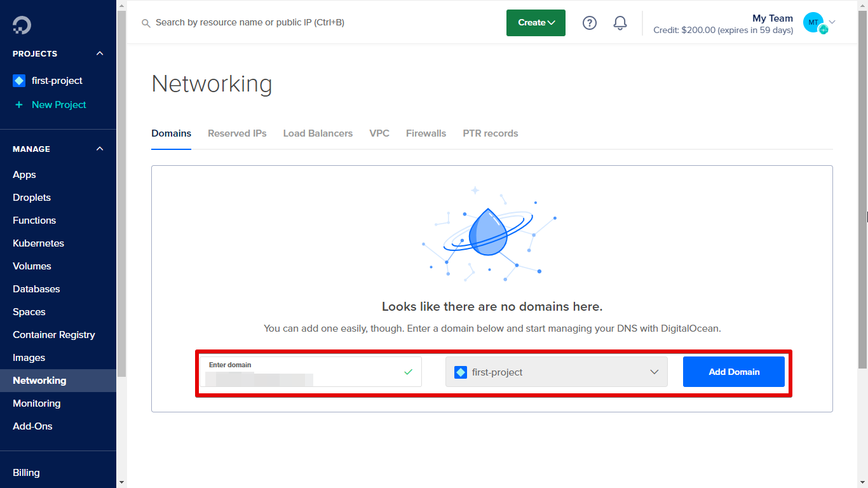868x488 pixels.
Task: Open Databases in the sidebar
Action: click(x=36, y=289)
